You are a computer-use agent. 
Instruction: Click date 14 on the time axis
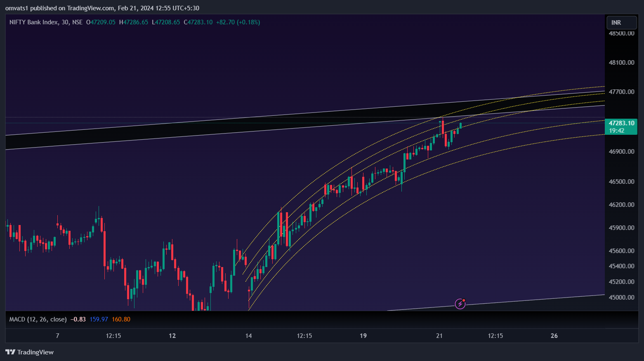(248, 336)
